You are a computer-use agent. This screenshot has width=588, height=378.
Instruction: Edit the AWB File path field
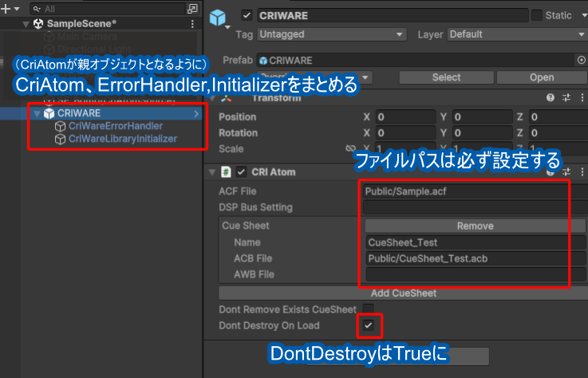click(476, 274)
